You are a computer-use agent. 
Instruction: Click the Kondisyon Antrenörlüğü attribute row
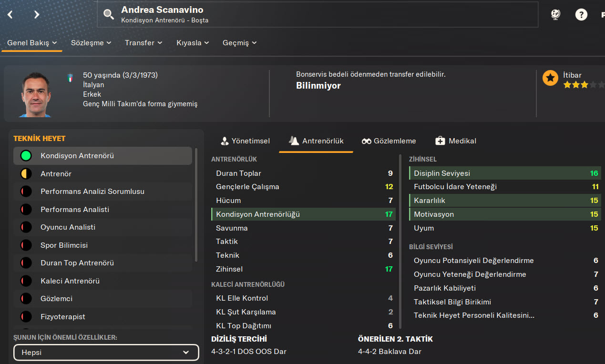[x=303, y=214]
